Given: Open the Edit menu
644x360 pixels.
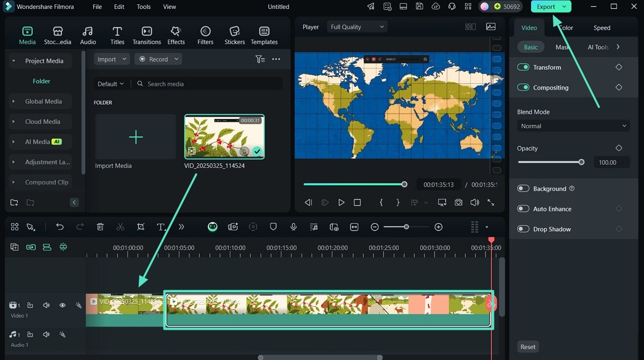Looking at the screenshot, I should pos(119,7).
